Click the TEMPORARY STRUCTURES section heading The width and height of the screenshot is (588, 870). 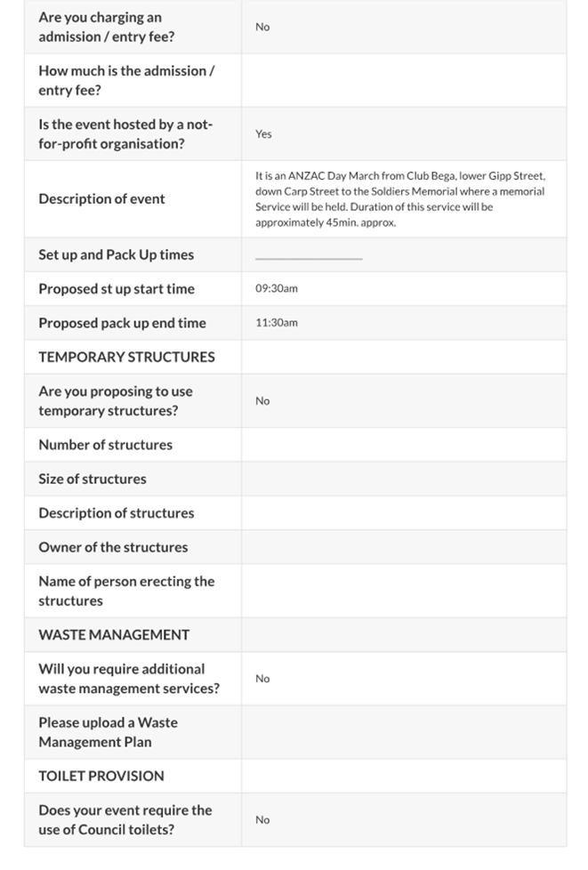pyautogui.click(x=126, y=357)
